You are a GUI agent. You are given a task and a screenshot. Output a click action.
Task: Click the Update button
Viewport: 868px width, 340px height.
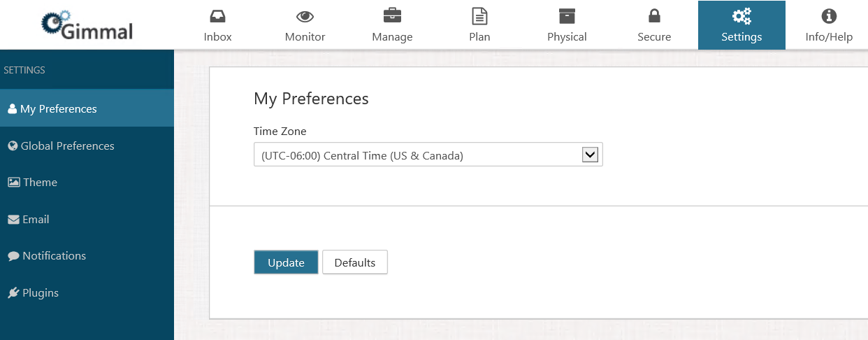point(286,262)
